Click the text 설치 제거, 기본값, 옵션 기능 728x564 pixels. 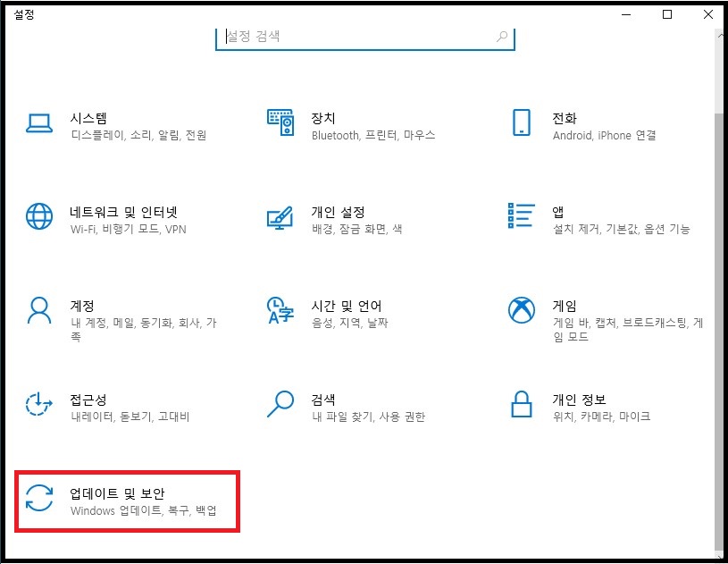click(621, 229)
